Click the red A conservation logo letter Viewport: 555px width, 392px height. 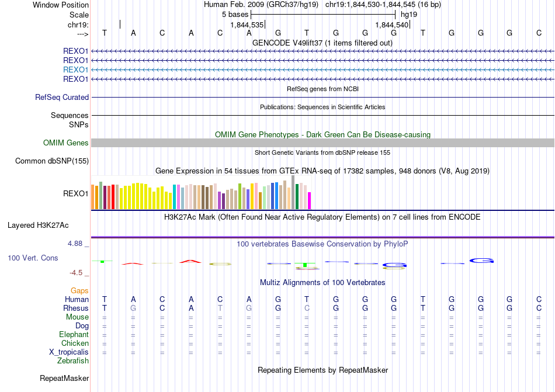(190, 262)
